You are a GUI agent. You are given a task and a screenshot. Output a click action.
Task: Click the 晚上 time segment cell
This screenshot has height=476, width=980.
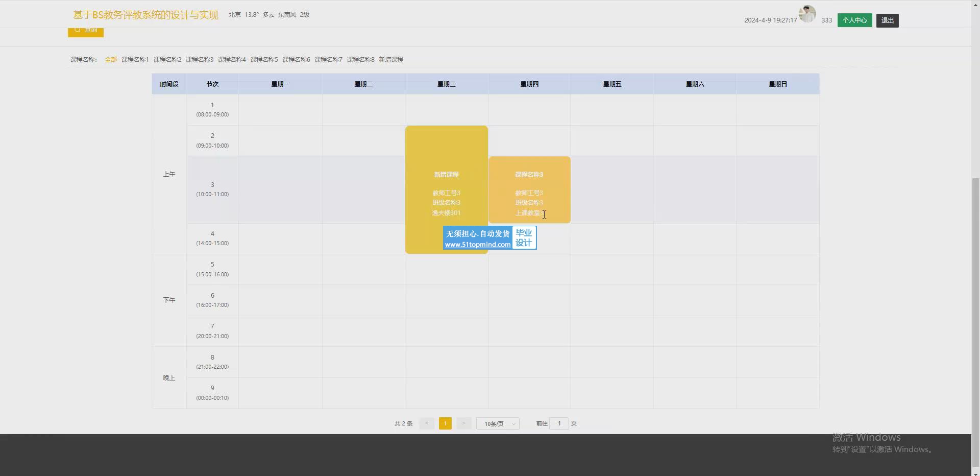(169, 378)
